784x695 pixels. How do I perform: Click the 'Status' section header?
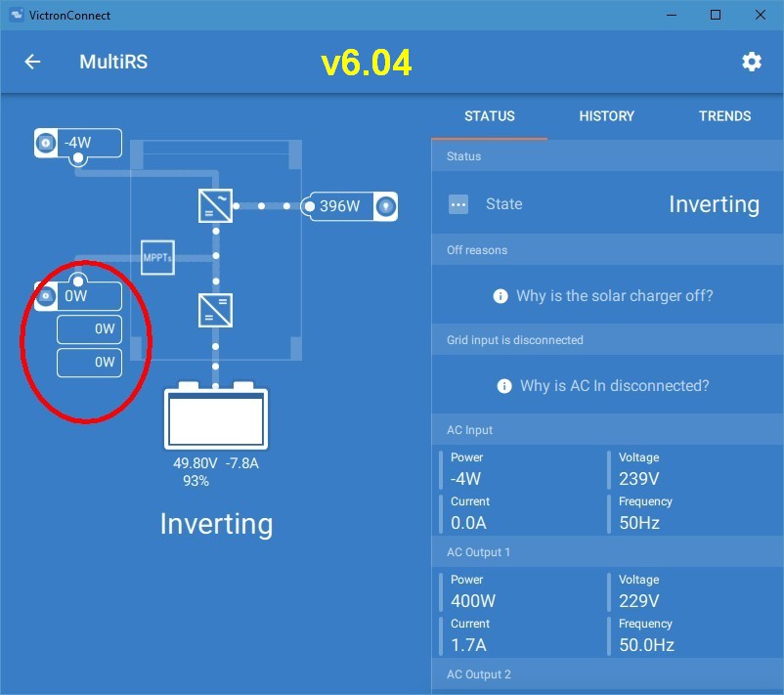tap(607, 156)
